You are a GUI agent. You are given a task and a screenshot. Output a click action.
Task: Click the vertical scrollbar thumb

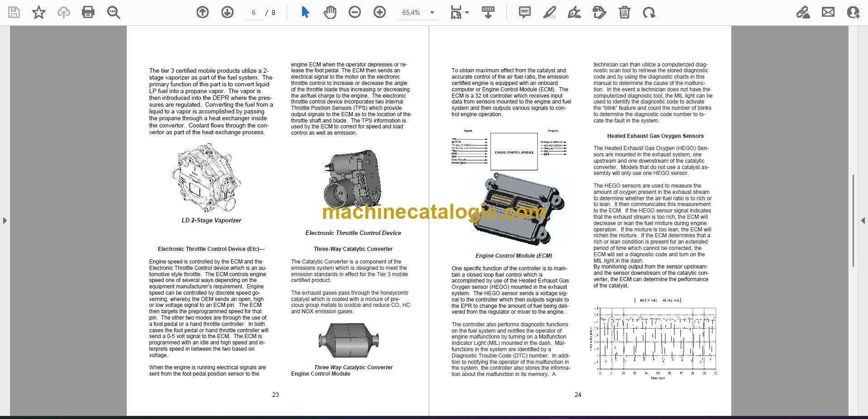(x=853, y=221)
